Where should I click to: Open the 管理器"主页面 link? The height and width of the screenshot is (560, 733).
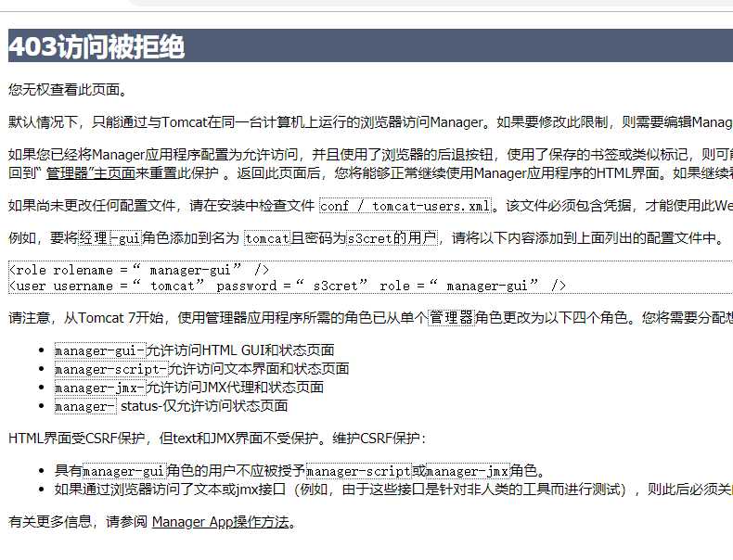click(x=91, y=173)
